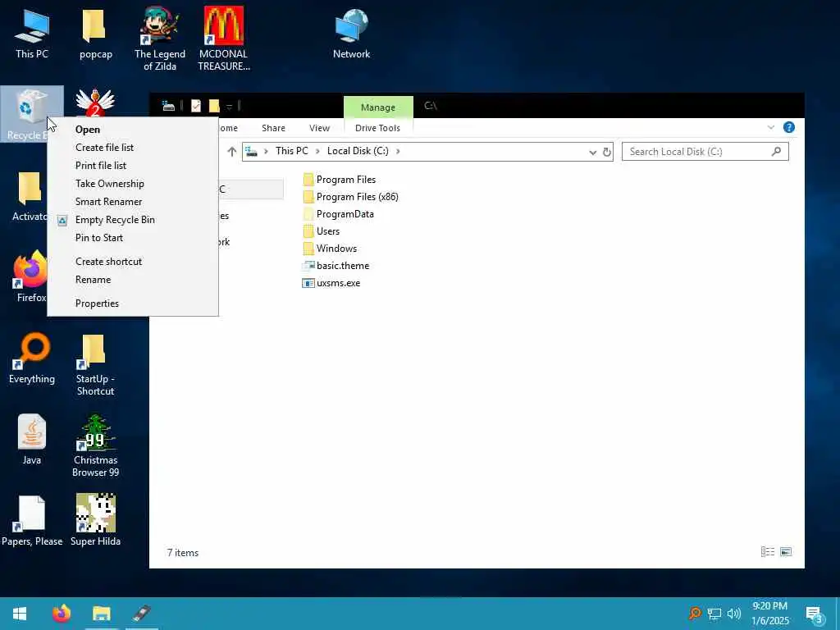This screenshot has height=630, width=840.
Task: Open the network tray icon
Action: point(714,614)
